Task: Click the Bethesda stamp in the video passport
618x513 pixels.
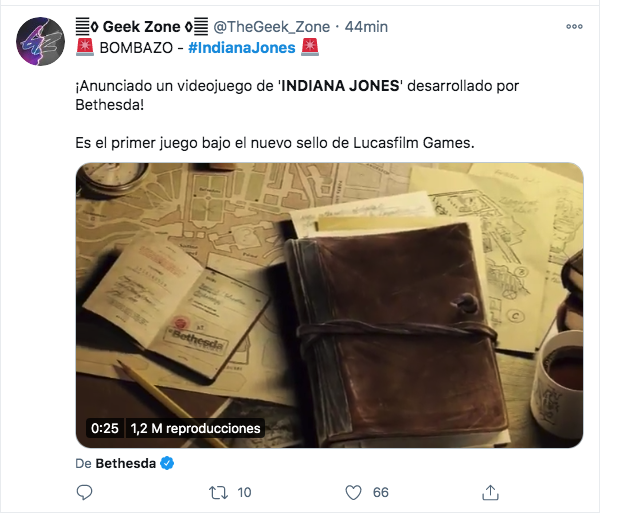Action: click(196, 340)
